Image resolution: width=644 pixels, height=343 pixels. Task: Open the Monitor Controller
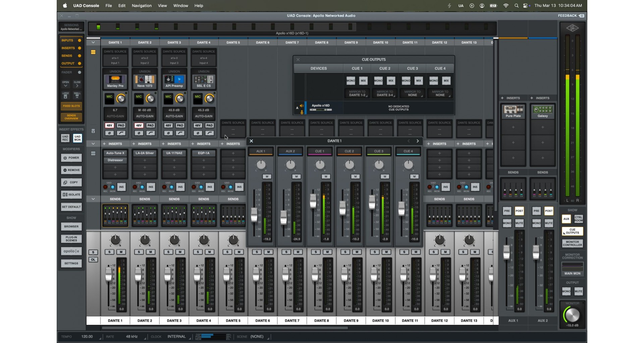point(572,243)
